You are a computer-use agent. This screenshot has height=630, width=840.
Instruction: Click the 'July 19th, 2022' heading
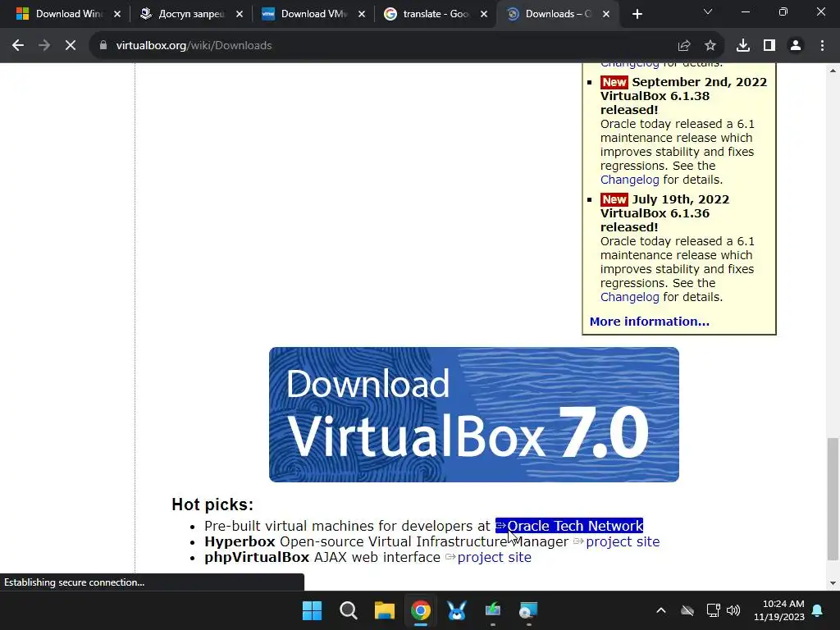(x=680, y=199)
